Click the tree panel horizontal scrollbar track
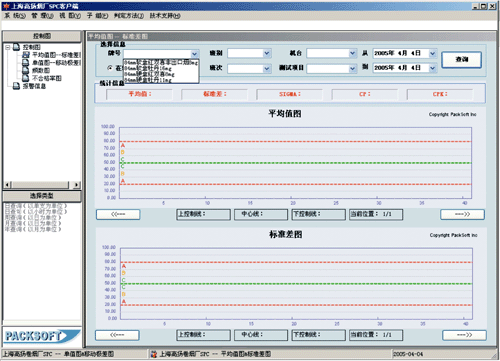This screenshot has width=500, height=361. [41, 185]
